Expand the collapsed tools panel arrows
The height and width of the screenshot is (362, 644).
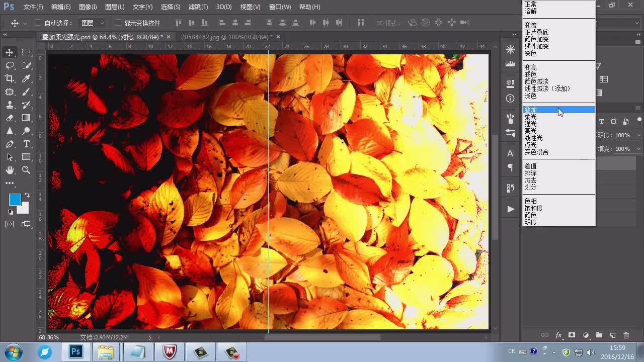point(5,35)
